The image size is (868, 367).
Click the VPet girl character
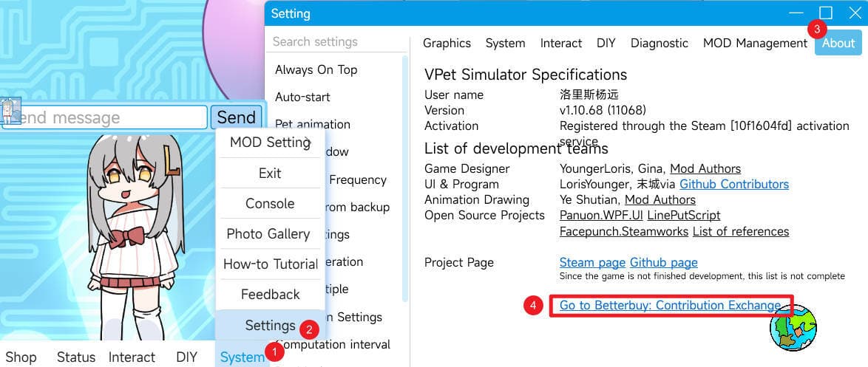click(135, 236)
